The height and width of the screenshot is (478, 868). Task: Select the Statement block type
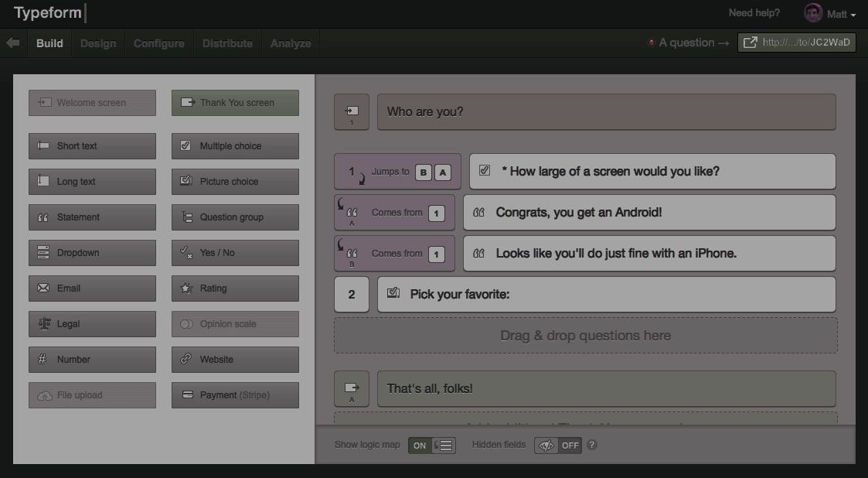tap(91, 217)
